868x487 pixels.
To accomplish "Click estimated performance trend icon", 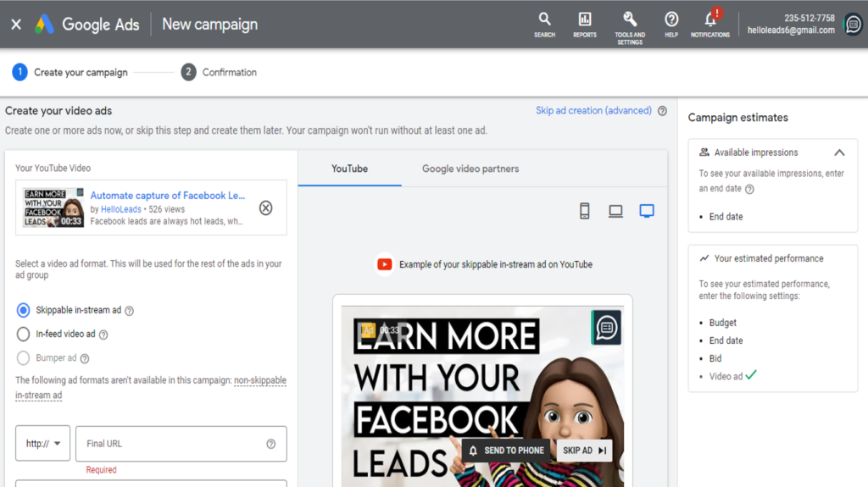I will (x=704, y=258).
